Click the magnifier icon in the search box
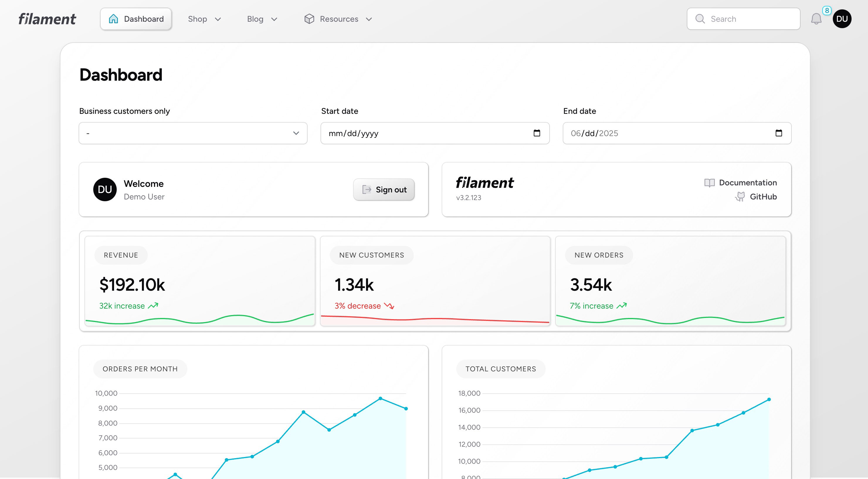The image size is (868, 479). point(700,19)
